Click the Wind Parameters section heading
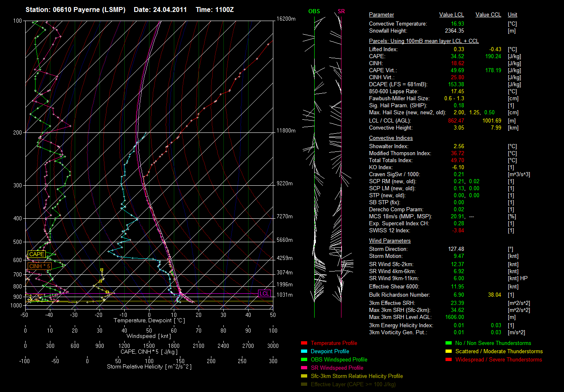The width and height of the screenshot is (564, 392). pyautogui.click(x=390, y=241)
